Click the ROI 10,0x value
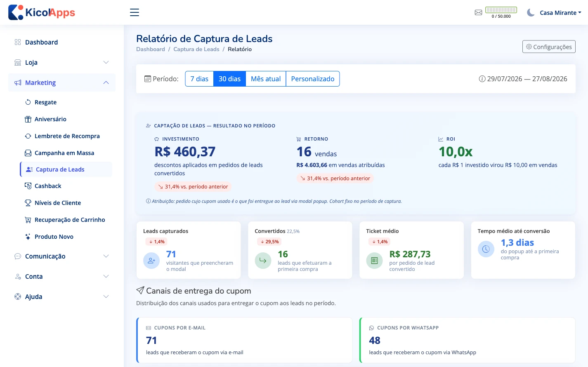This screenshot has width=588, height=367. pos(456,152)
